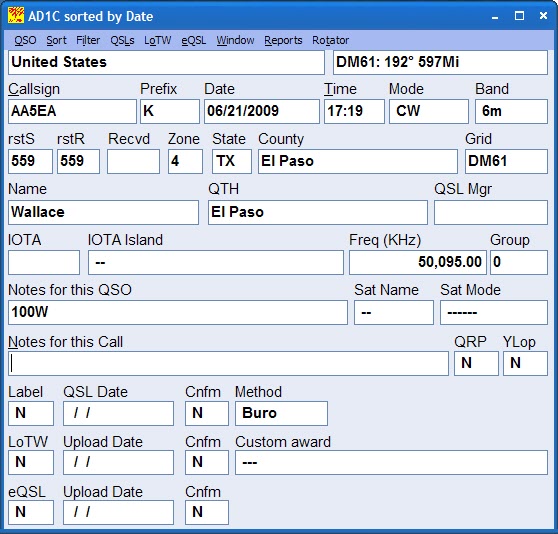Click the eQSL Upload Date field
The height and width of the screenshot is (534, 558).
point(118,512)
